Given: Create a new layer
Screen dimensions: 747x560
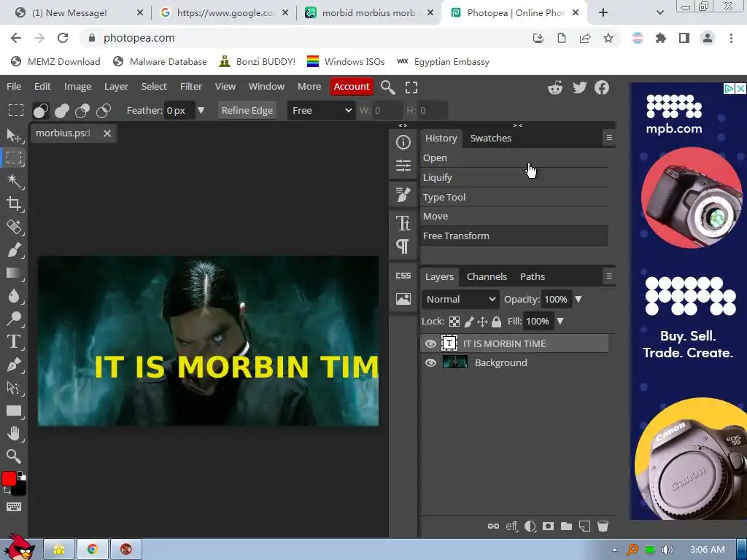Looking at the screenshot, I should pos(584,526).
